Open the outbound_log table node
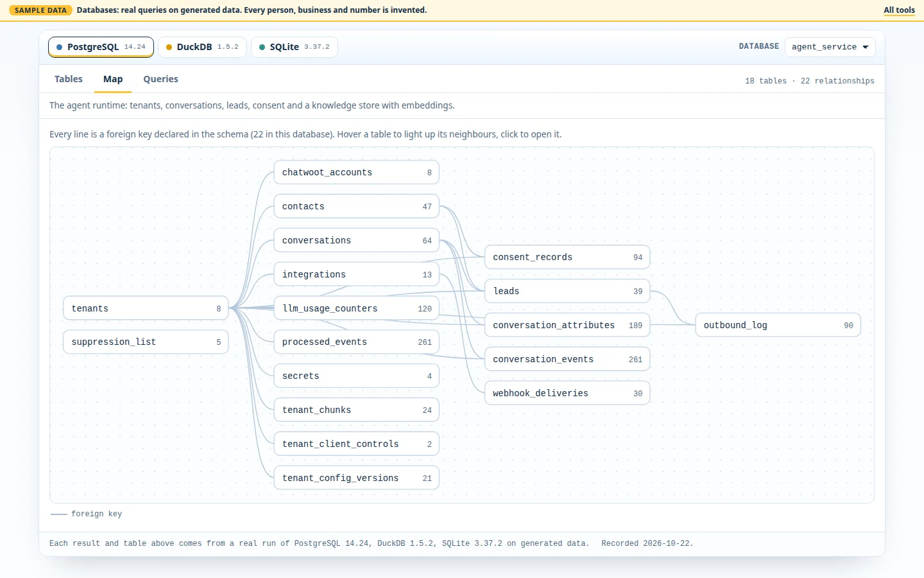Viewport: 924px width, 578px height. (x=778, y=325)
